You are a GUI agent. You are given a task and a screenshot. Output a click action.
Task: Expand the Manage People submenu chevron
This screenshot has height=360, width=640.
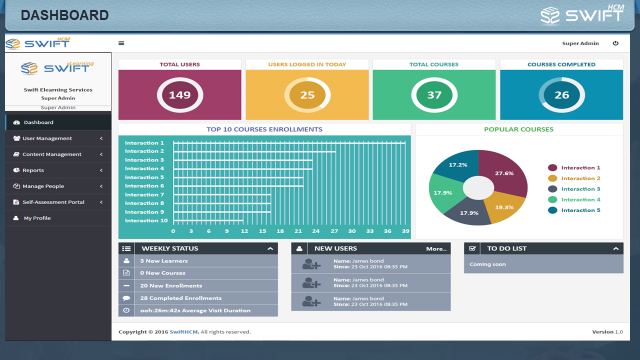[x=101, y=186]
